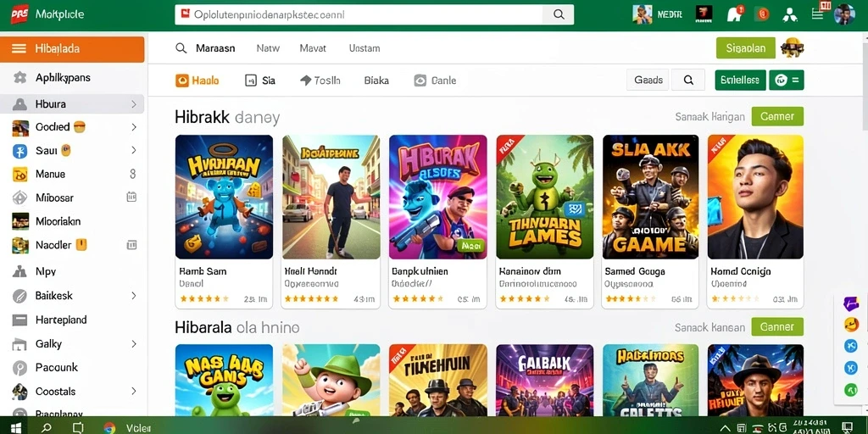
Task: Click the magnifier icon in top search bar
Action: click(x=559, y=15)
